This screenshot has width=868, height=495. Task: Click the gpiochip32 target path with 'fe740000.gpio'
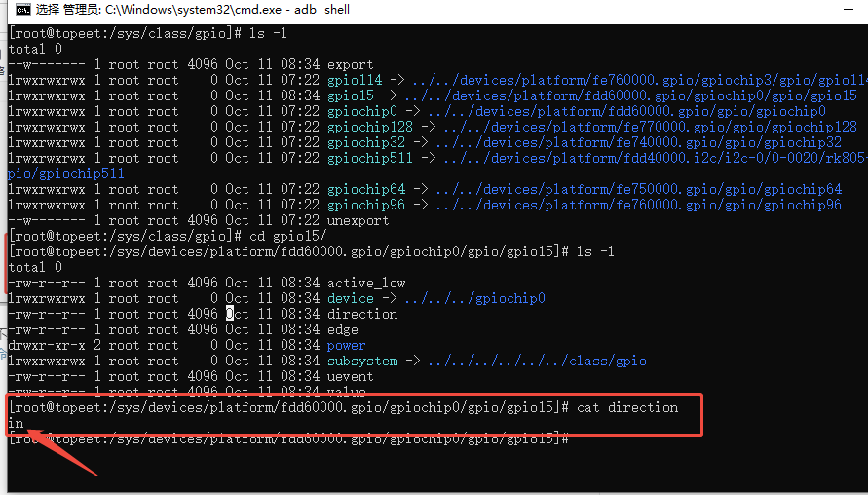click(638, 142)
